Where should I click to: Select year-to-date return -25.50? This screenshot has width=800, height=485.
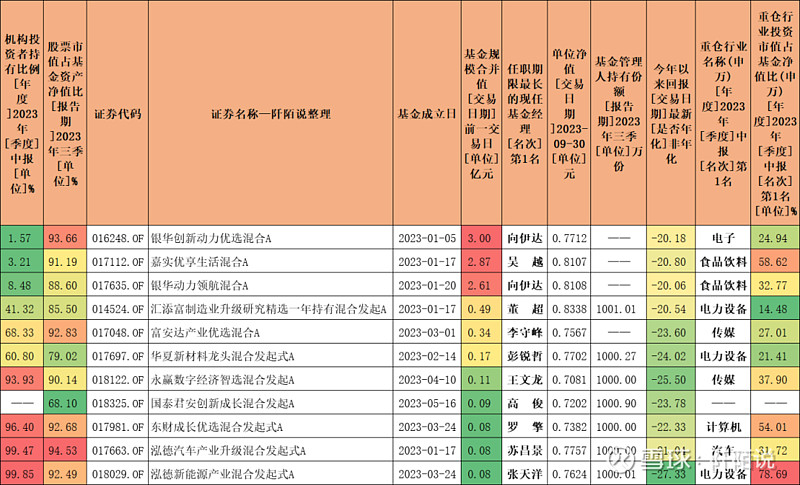point(670,380)
